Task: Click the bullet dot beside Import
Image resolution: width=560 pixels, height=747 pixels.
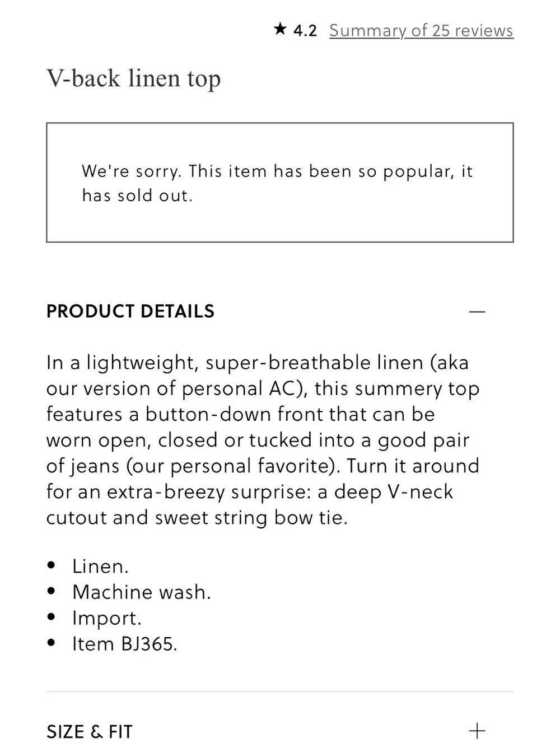Action: 52,616
